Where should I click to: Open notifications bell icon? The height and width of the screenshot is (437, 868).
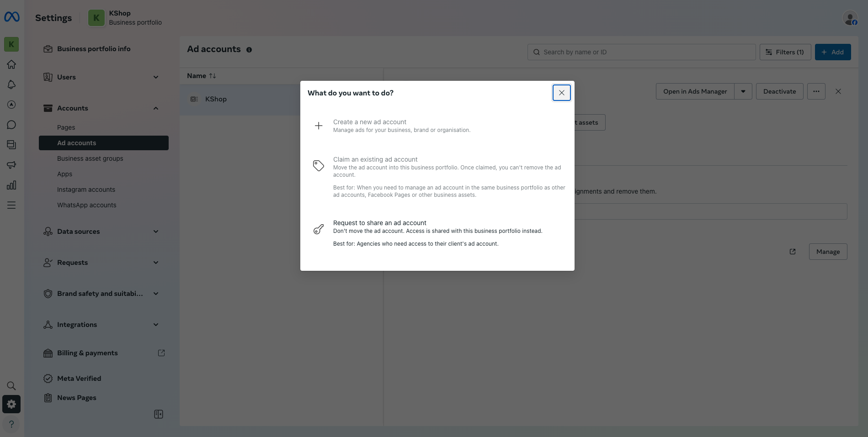(11, 84)
